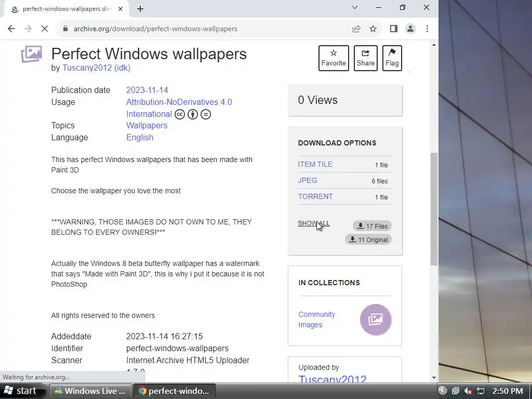Screen dimensions: 532x399
Task: Click the identifier text perfect-windows-wallpapers
Action: [177, 349]
